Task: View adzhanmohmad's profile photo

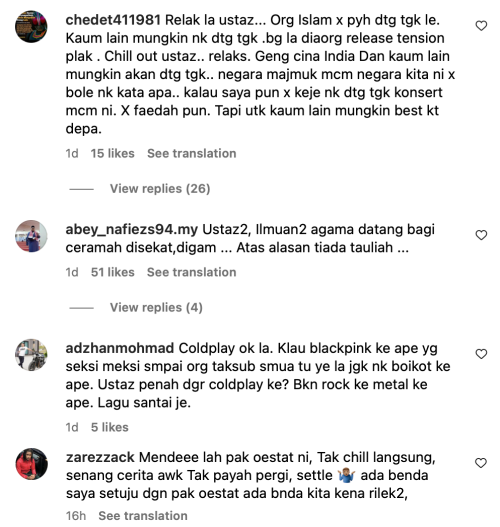Action: pyautogui.click(x=31, y=355)
